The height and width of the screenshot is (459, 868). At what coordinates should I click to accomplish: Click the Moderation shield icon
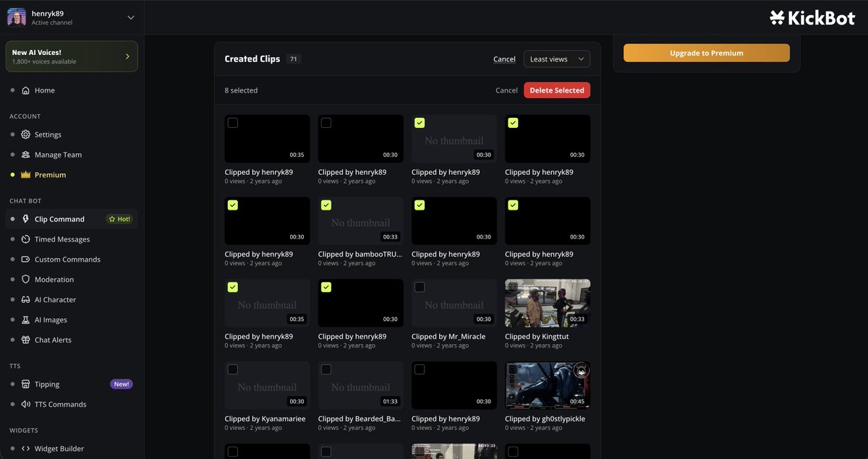click(26, 280)
